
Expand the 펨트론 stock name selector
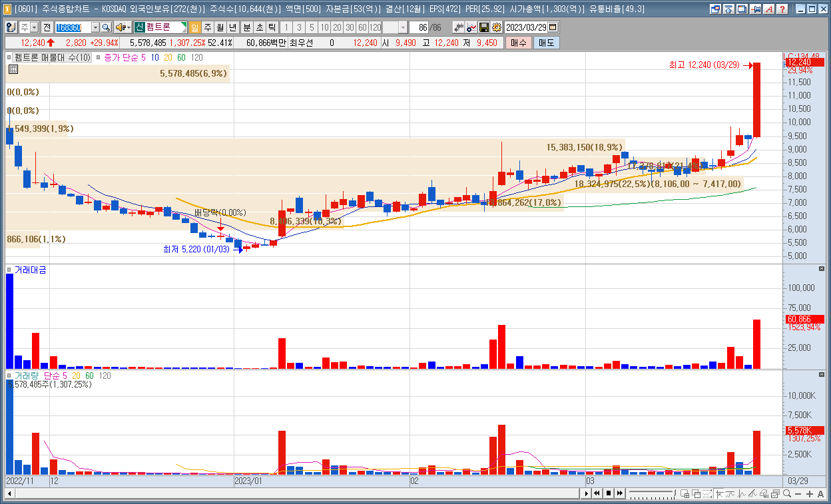[182, 27]
